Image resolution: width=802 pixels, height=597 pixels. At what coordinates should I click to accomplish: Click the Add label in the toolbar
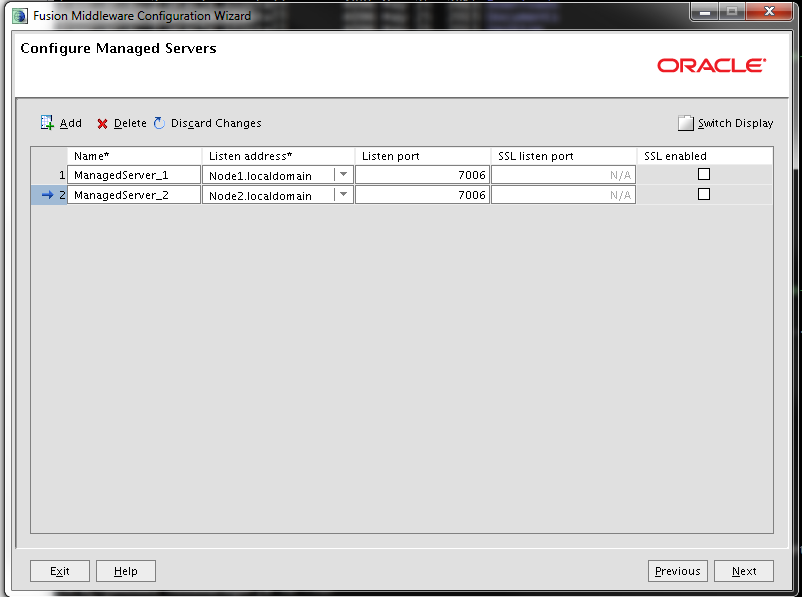71,123
